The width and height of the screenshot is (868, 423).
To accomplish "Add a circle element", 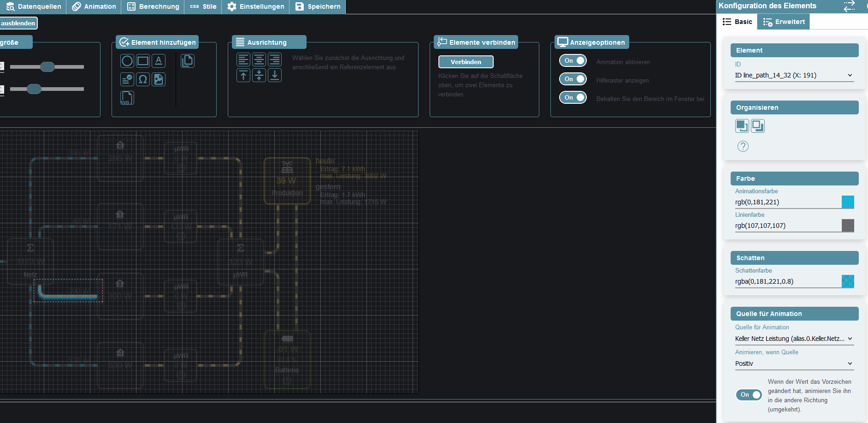I will tap(127, 61).
